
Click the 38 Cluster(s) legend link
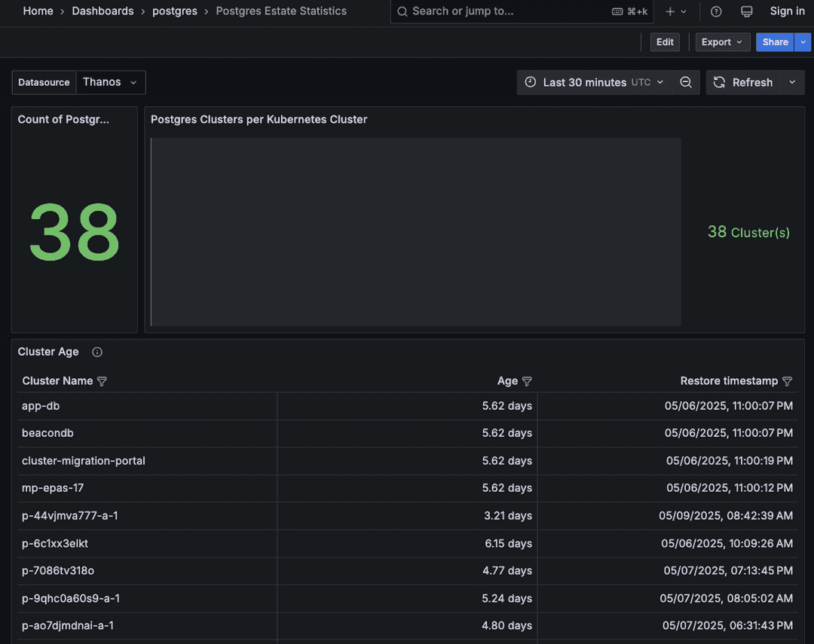point(748,232)
